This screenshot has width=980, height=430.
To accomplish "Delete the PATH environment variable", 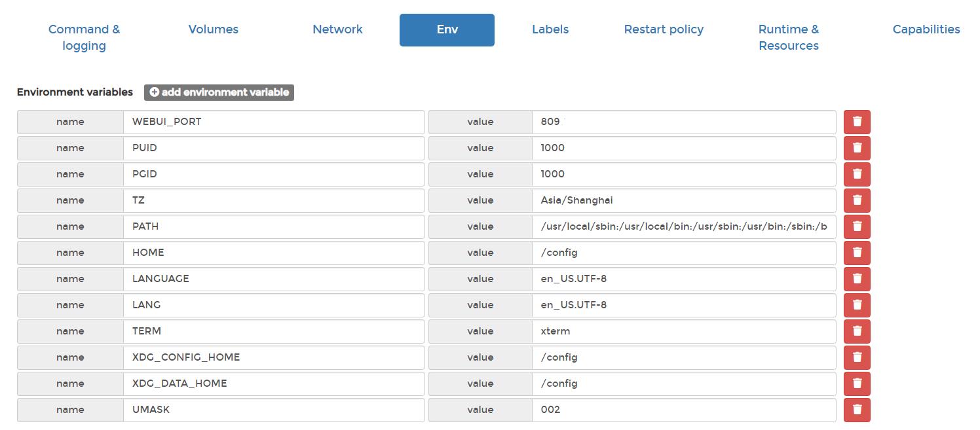I will tap(856, 226).
